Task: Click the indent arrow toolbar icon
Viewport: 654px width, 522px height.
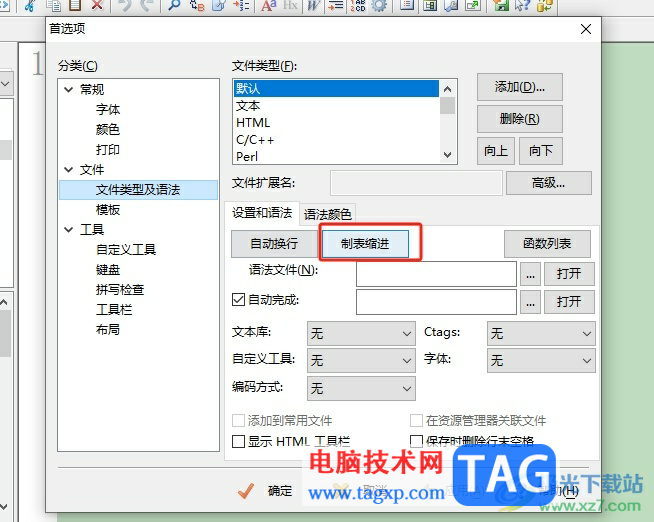Action: click(x=335, y=5)
